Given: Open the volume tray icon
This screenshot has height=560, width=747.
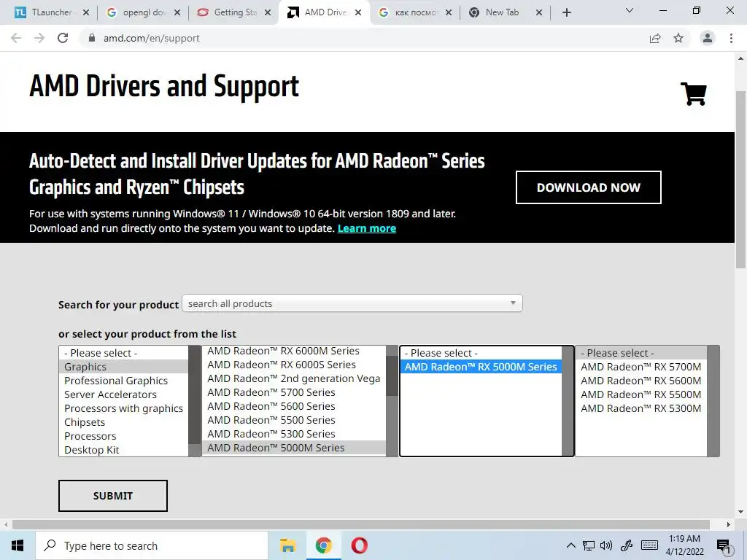Looking at the screenshot, I should point(606,545).
